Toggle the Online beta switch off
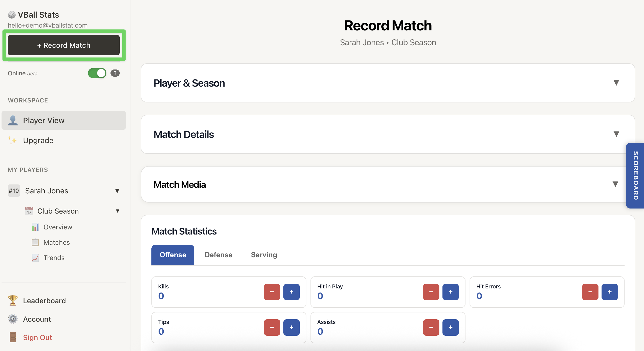The height and width of the screenshot is (351, 644). [97, 73]
